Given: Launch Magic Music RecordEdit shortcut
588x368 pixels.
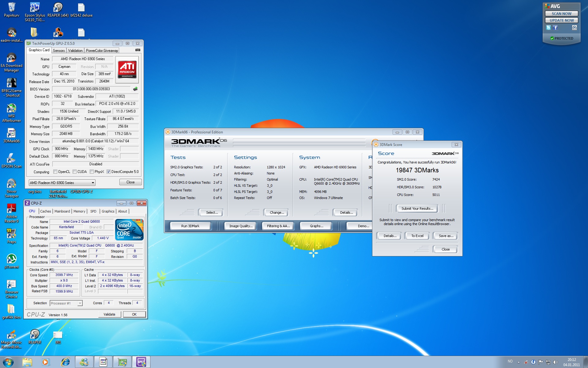Looking at the screenshot, I should (x=12, y=339).
